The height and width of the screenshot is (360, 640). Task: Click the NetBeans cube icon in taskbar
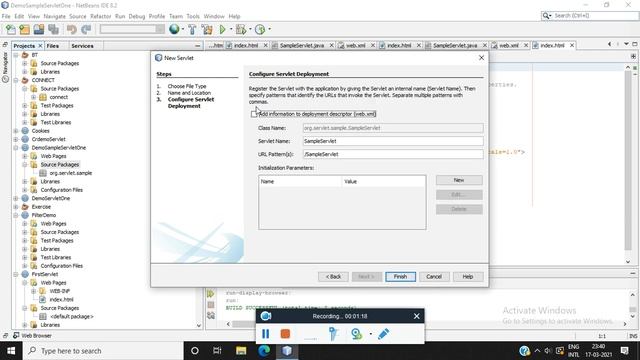pyautogui.click(x=287, y=351)
